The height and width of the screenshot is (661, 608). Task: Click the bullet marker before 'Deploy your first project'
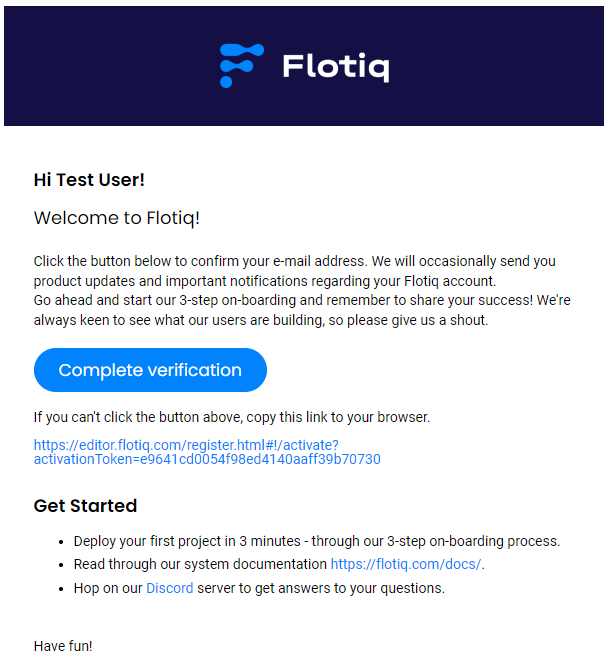(x=62, y=542)
